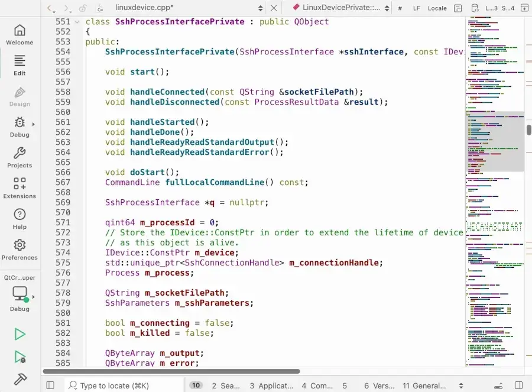The height and width of the screenshot is (392, 532).
Task: Click the Type to locate search field
Action: click(x=118, y=384)
